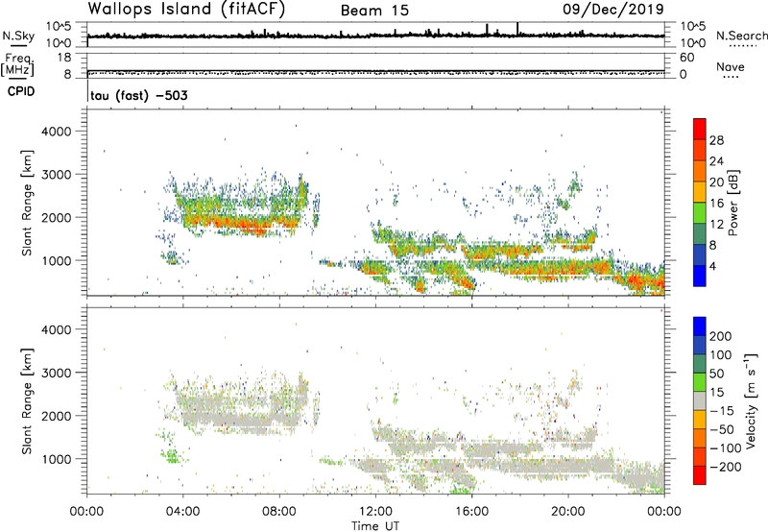Click the power panel 'Slant Range [km]' label
The width and height of the screenshot is (768, 532).
click(27, 203)
